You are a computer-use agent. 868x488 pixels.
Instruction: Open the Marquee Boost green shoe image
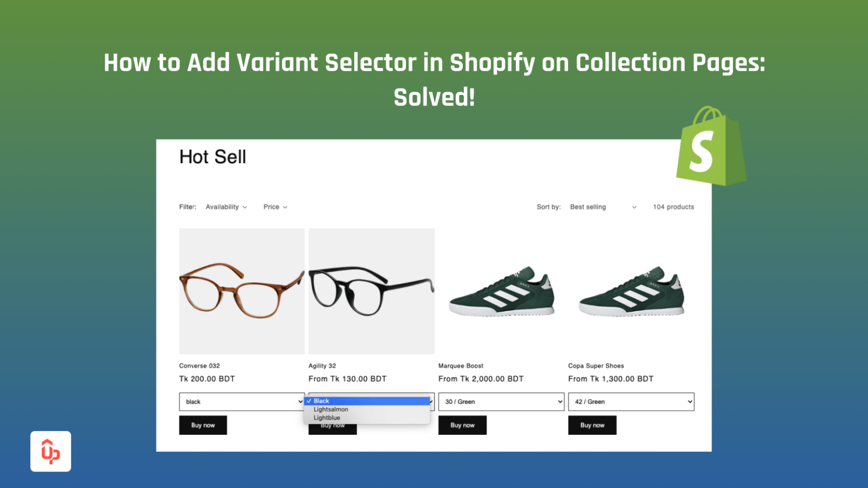[x=501, y=291]
